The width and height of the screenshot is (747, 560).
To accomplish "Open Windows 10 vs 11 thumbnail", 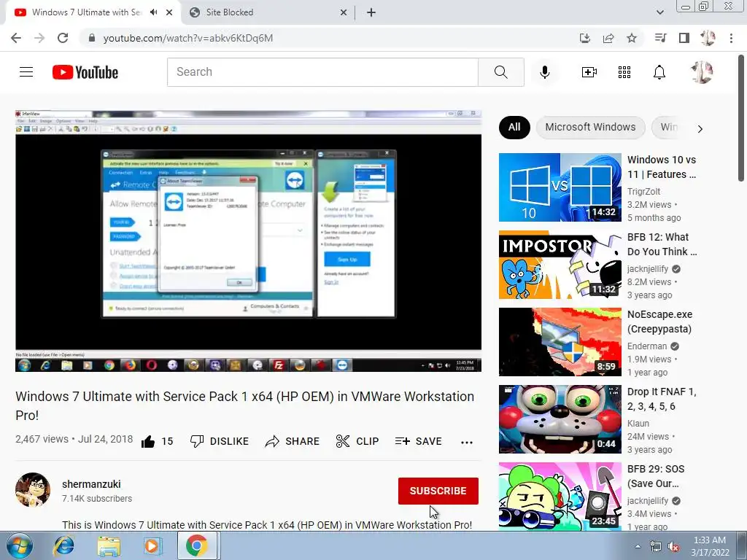I will coord(560,187).
